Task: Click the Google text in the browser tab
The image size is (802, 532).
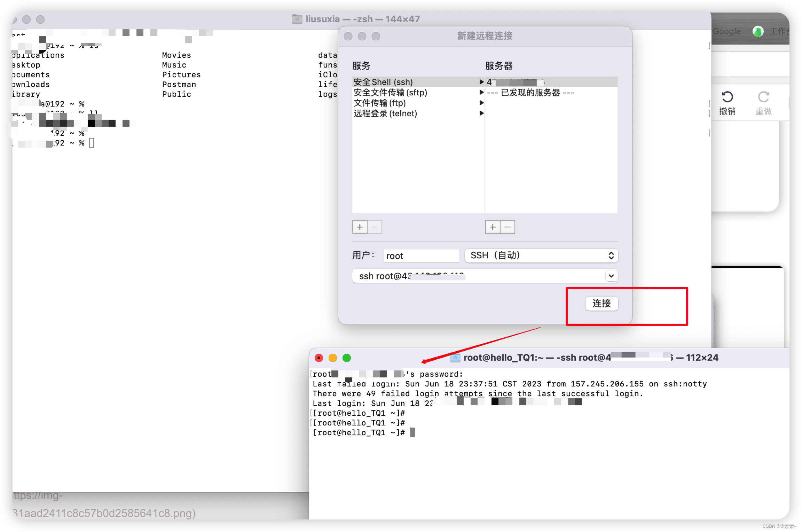Action: coord(727,31)
